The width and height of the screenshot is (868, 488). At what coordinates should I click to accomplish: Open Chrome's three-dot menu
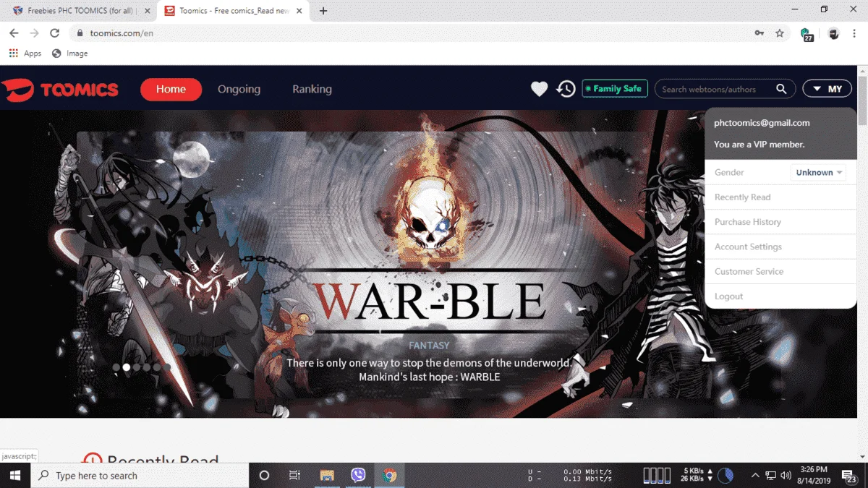coord(854,33)
